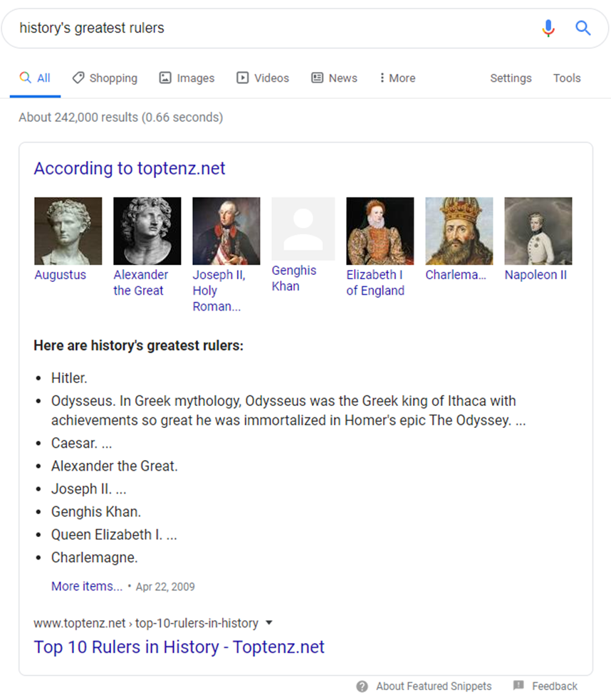The width and height of the screenshot is (611, 700).
Task: Click Genghis Khan placeholder image
Action: pyautogui.click(x=303, y=229)
